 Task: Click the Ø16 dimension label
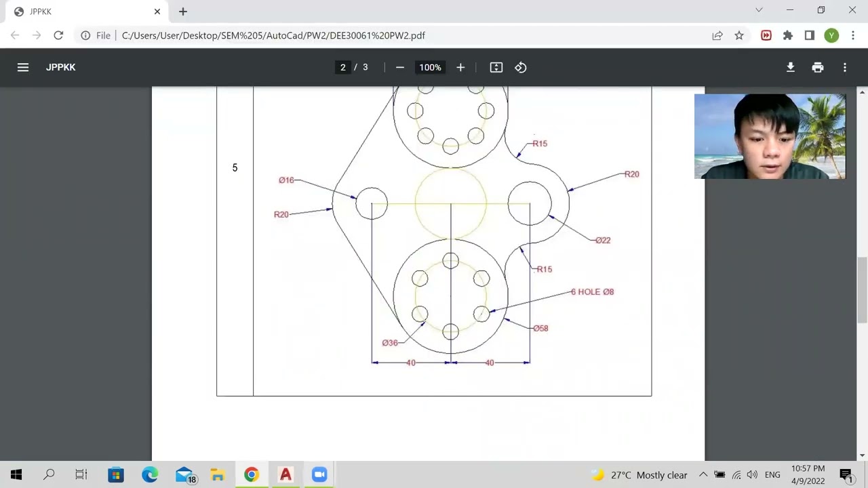pyautogui.click(x=286, y=180)
